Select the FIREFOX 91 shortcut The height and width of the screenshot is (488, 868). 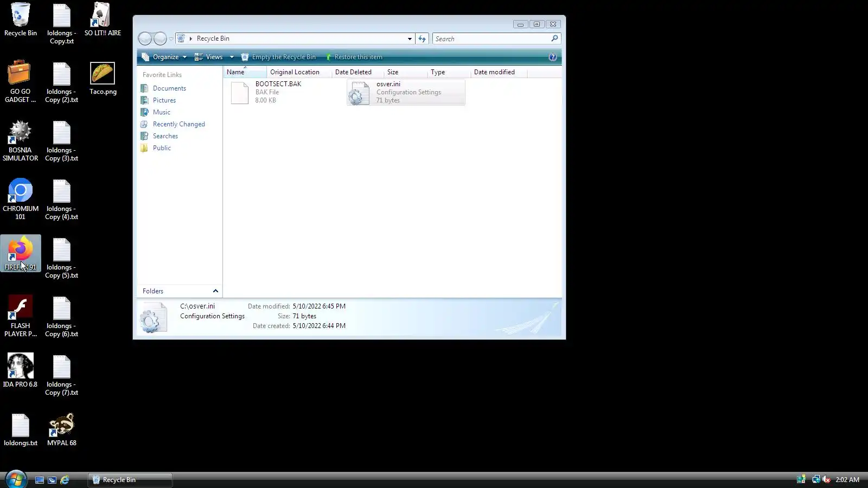(x=21, y=253)
